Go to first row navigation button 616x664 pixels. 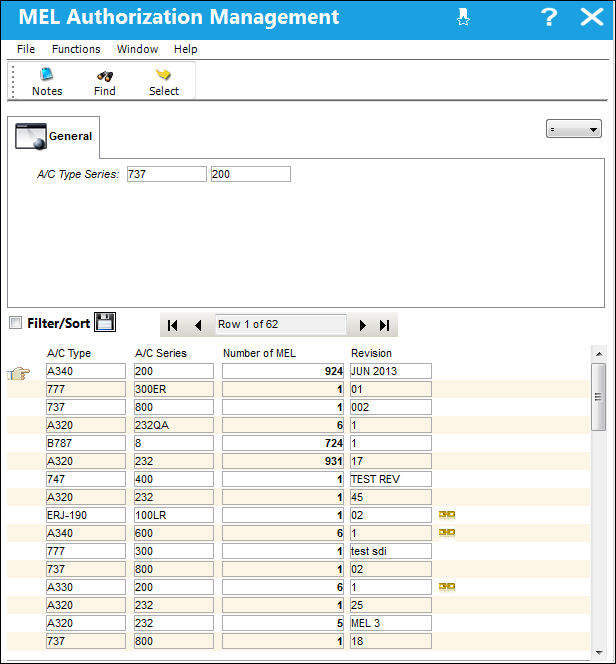172,325
